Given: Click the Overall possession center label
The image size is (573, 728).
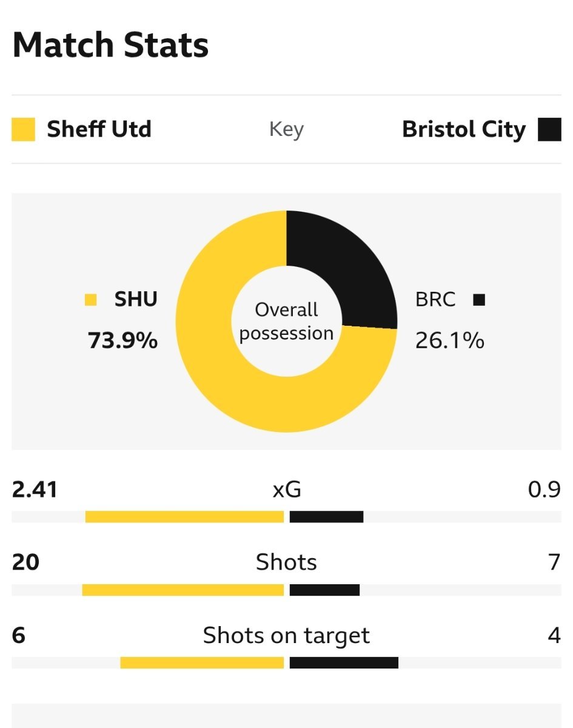Looking at the screenshot, I should pos(286,322).
